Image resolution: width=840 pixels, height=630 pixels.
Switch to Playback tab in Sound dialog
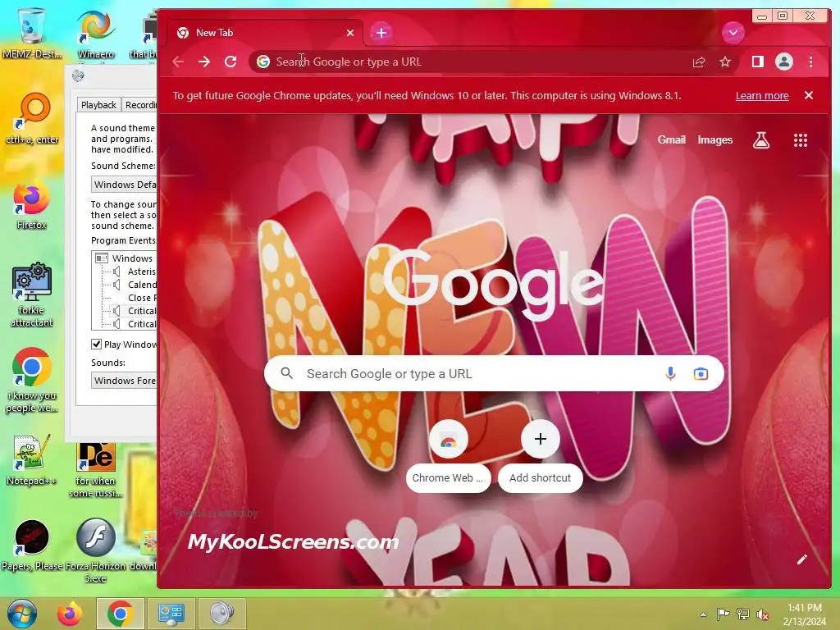click(98, 105)
